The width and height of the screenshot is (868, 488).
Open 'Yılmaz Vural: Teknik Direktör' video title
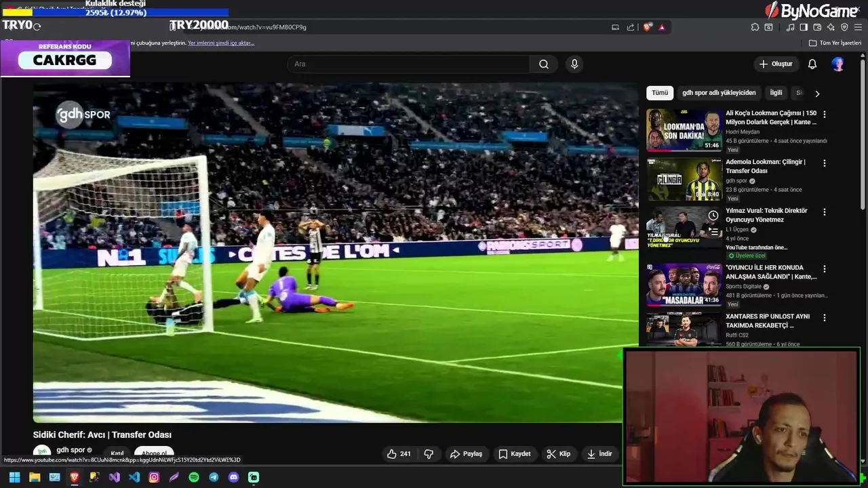pyautogui.click(x=766, y=215)
